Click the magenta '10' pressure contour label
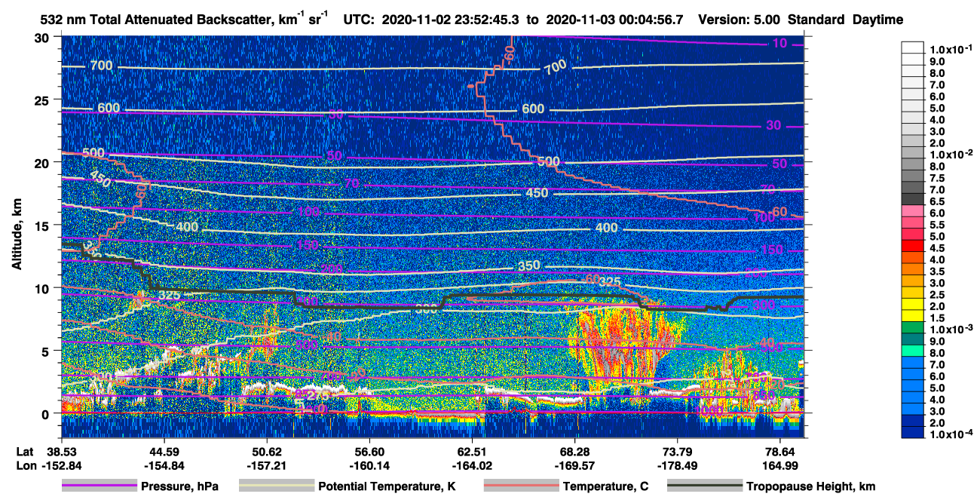 point(779,43)
